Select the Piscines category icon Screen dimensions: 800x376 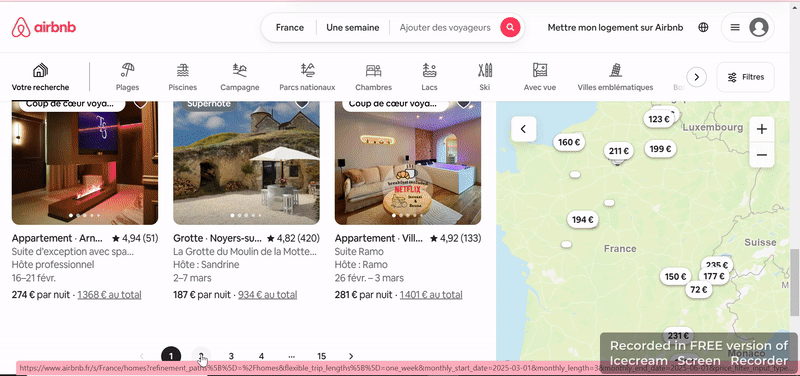coord(183,77)
